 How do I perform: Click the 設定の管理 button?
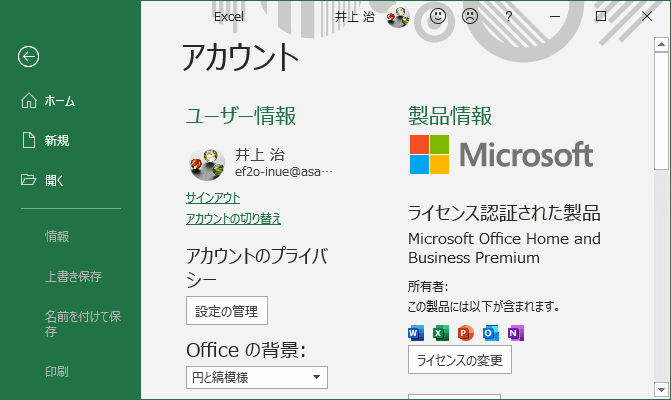227,311
